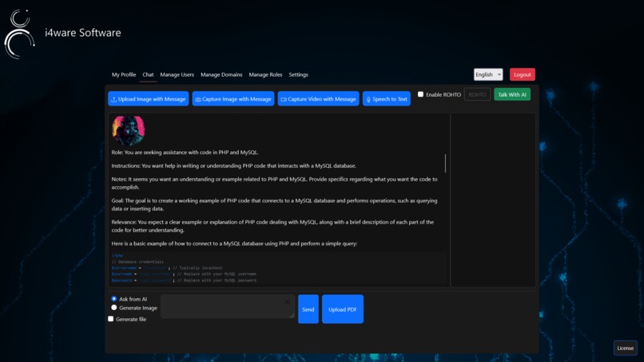Click the Capture Video with Message button
644x362 pixels.
318,98
